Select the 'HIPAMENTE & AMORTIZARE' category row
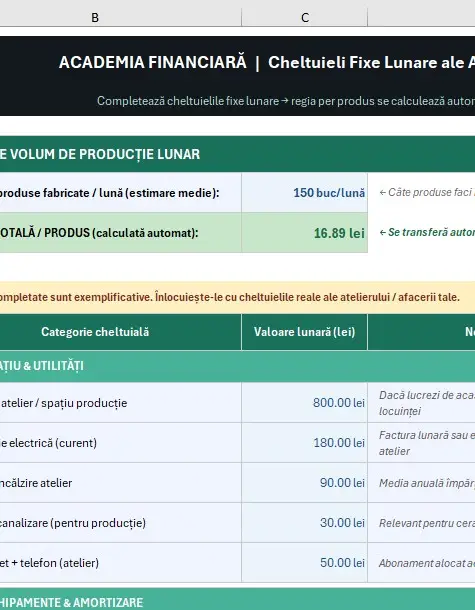 pyautogui.click(x=237, y=599)
